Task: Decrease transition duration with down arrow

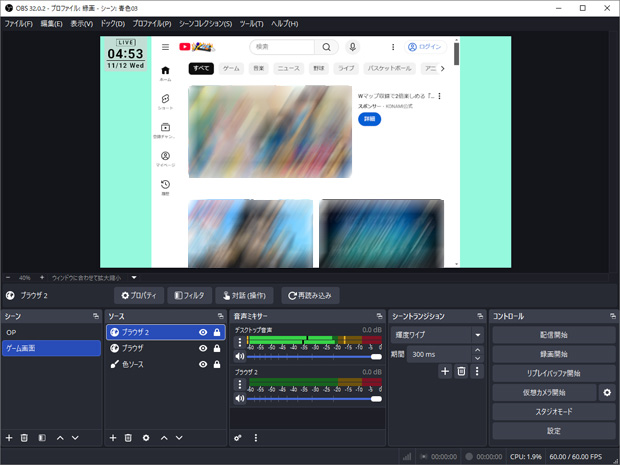Action: (x=478, y=358)
